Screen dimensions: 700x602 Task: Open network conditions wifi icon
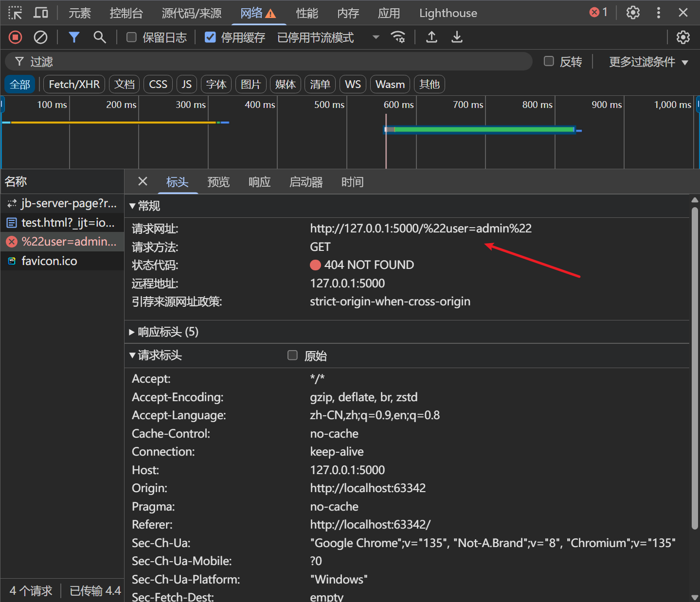(x=398, y=37)
